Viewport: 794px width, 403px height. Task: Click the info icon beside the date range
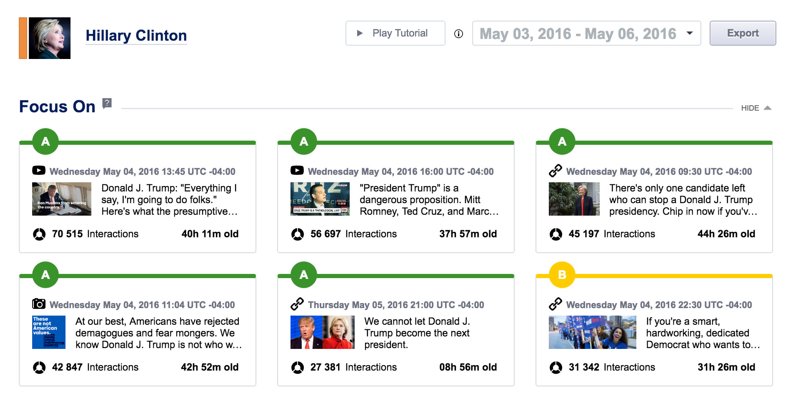click(x=458, y=33)
